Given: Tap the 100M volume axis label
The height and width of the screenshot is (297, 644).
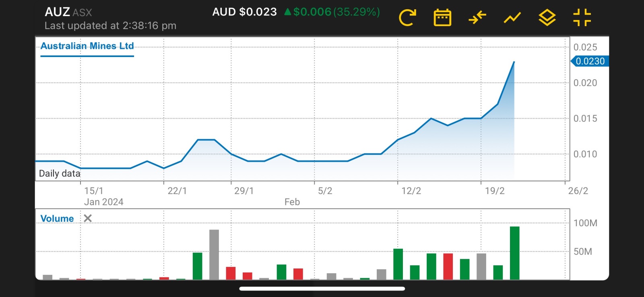Looking at the screenshot, I should 585,223.
